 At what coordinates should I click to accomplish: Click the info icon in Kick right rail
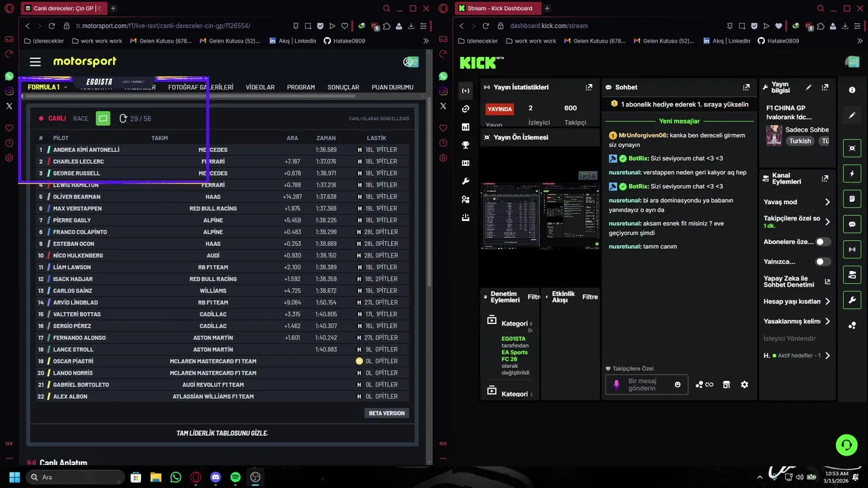852,90
